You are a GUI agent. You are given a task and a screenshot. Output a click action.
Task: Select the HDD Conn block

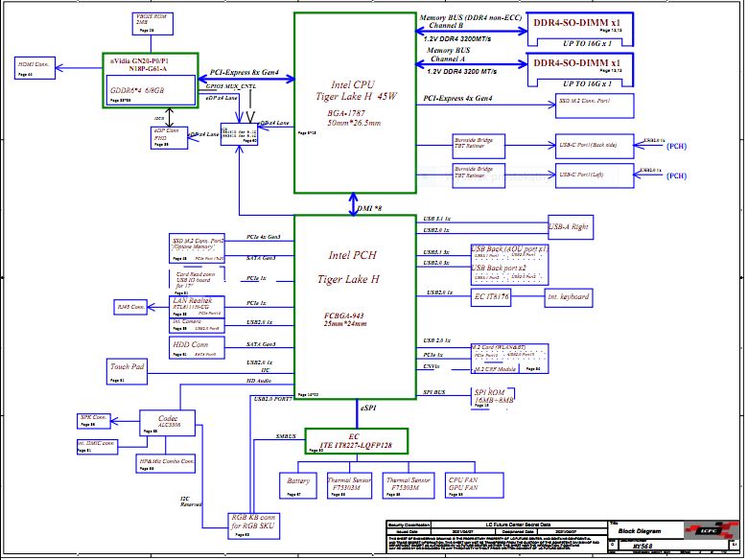tap(197, 347)
